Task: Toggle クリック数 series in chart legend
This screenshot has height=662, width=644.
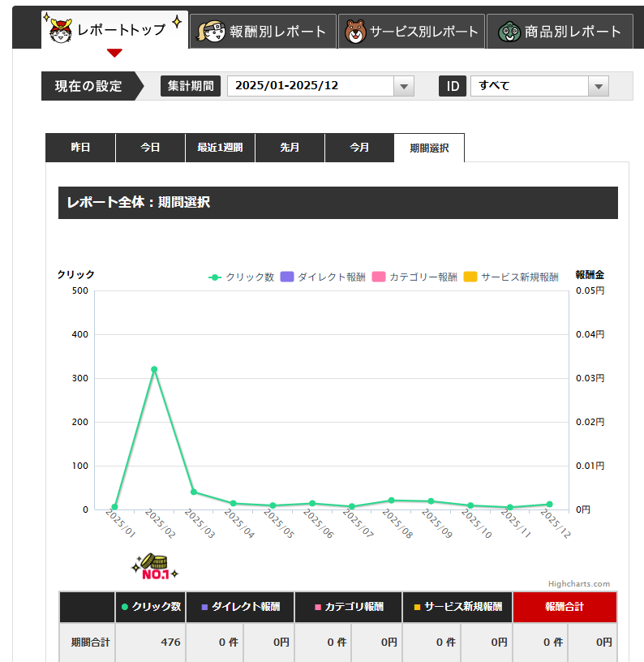Action: tap(242, 277)
